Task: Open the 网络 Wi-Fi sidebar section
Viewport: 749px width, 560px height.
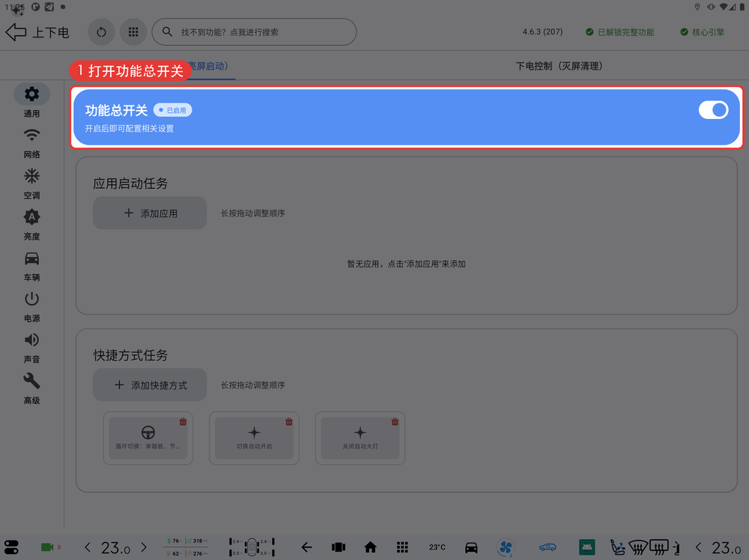Action: pyautogui.click(x=32, y=142)
